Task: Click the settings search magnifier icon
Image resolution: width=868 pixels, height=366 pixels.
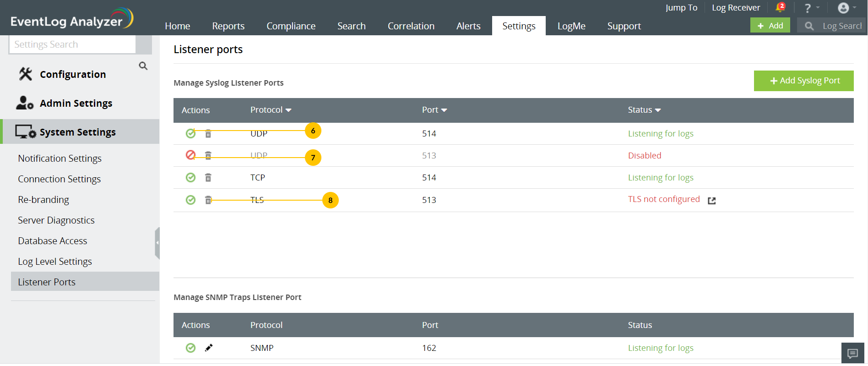Action: [x=143, y=66]
